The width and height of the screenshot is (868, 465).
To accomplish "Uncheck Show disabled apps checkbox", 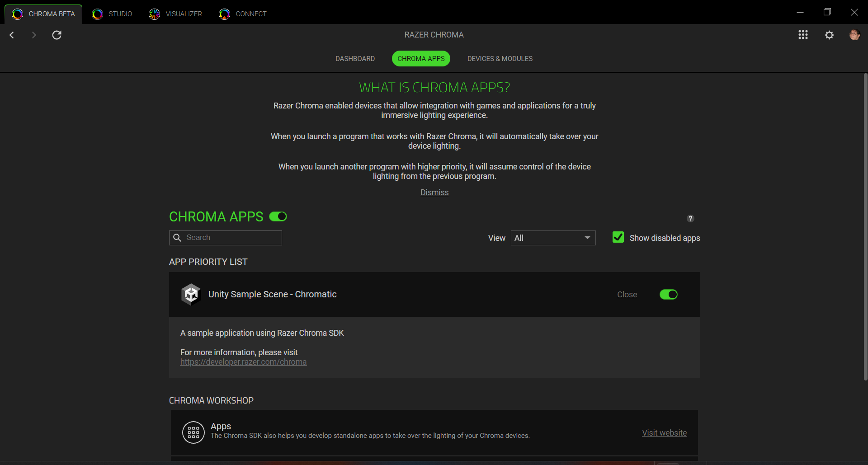I will tap(618, 237).
